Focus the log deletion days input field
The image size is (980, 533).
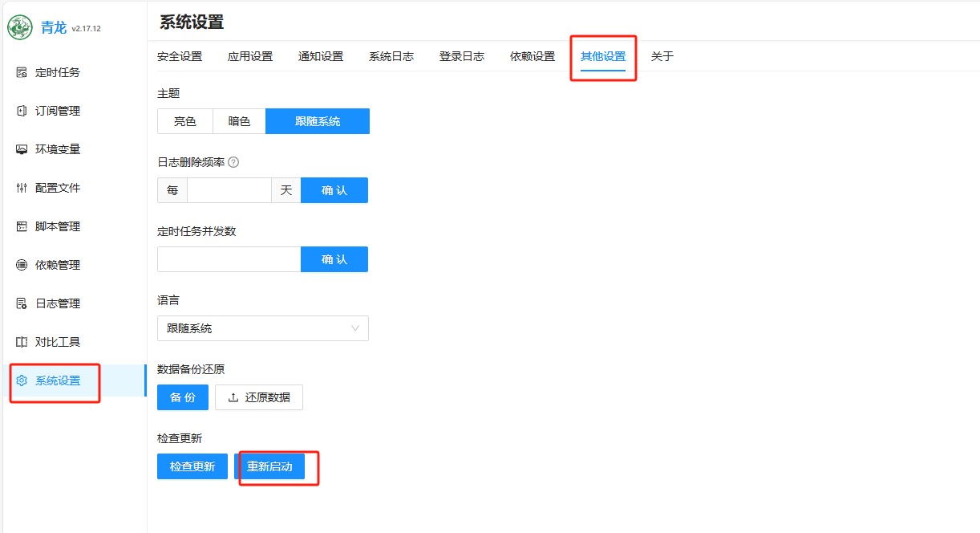click(x=229, y=190)
